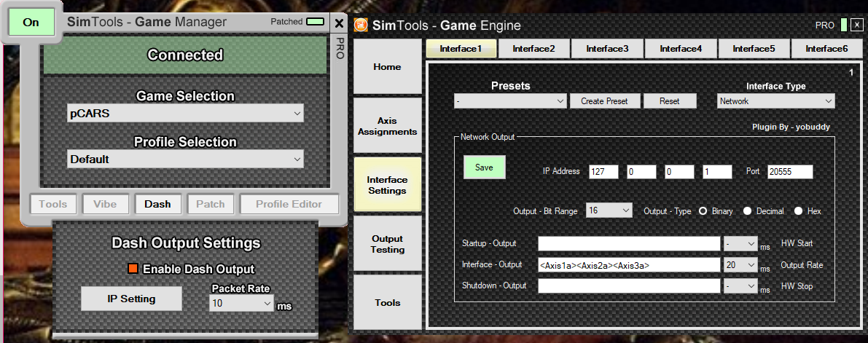Click the Dash button

coord(157,204)
